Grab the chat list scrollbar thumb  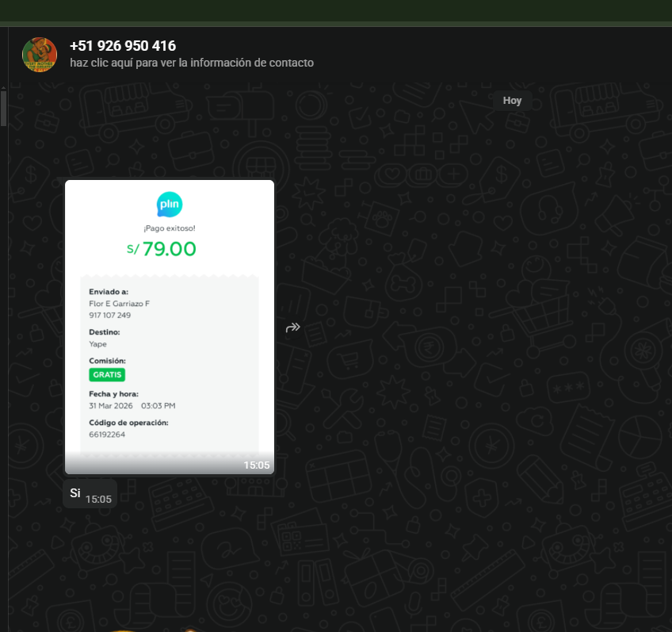click(3, 109)
